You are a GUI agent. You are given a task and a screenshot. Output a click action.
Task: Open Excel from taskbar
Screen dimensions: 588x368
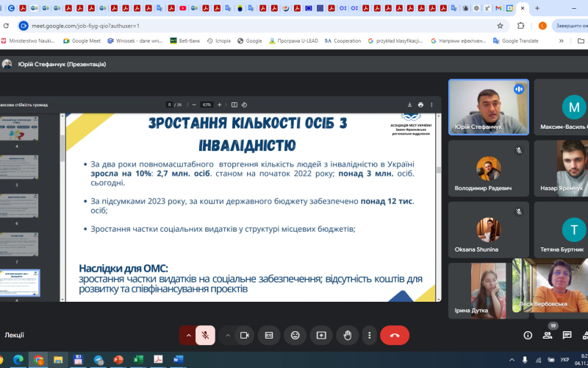point(138,360)
